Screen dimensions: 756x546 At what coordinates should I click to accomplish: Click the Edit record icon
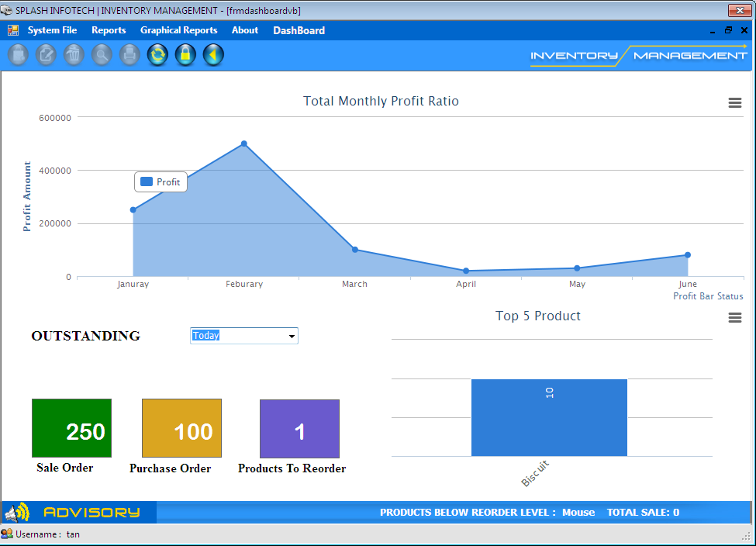[46, 55]
